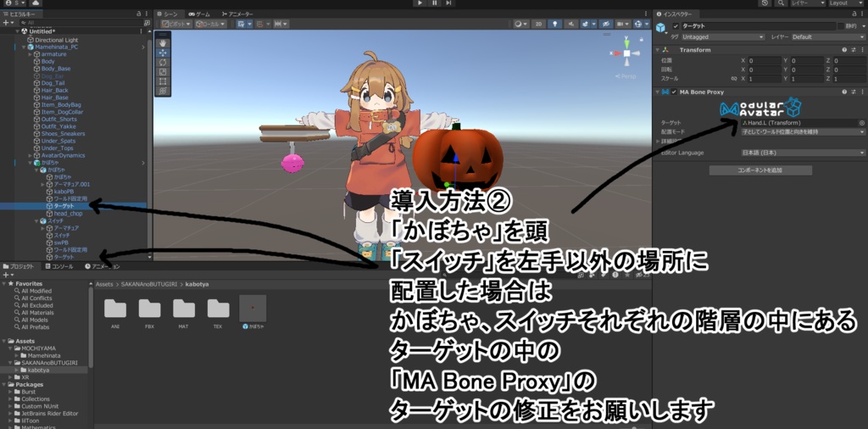Click the Hand.L (Transform) target field

(798, 123)
